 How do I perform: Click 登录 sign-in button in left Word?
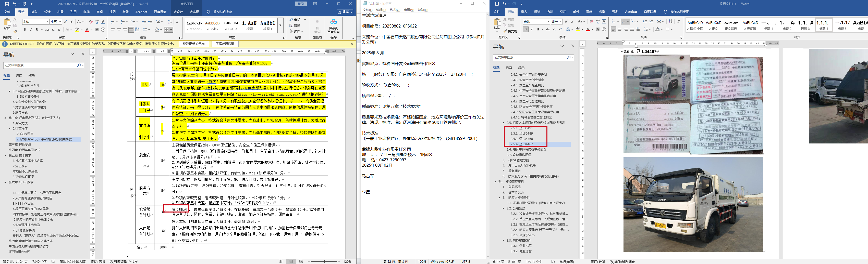tap(301, 4)
